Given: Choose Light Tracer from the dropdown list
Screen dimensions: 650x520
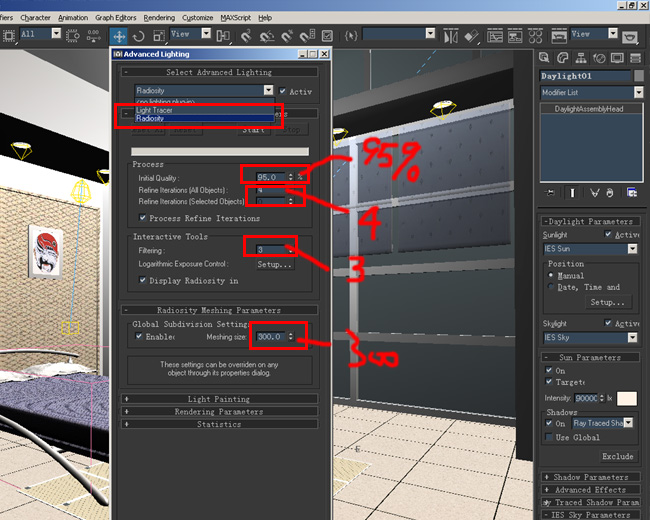Looking at the screenshot, I should tap(205, 110).
